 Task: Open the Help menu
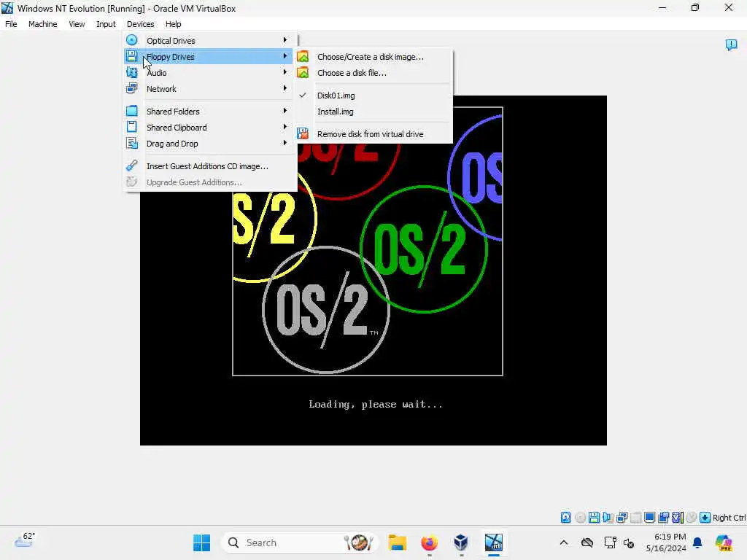pos(174,24)
